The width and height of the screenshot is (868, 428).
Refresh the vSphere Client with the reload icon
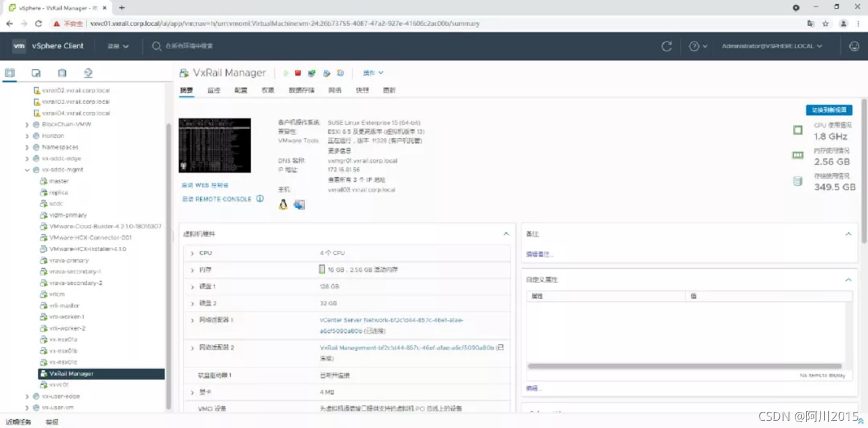click(667, 46)
